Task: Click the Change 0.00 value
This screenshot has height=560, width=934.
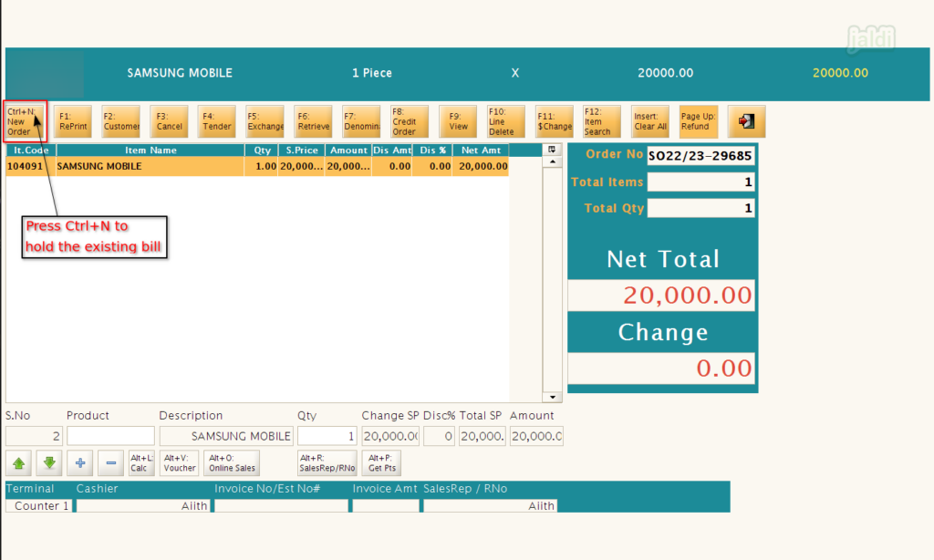Action: [x=661, y=368]
